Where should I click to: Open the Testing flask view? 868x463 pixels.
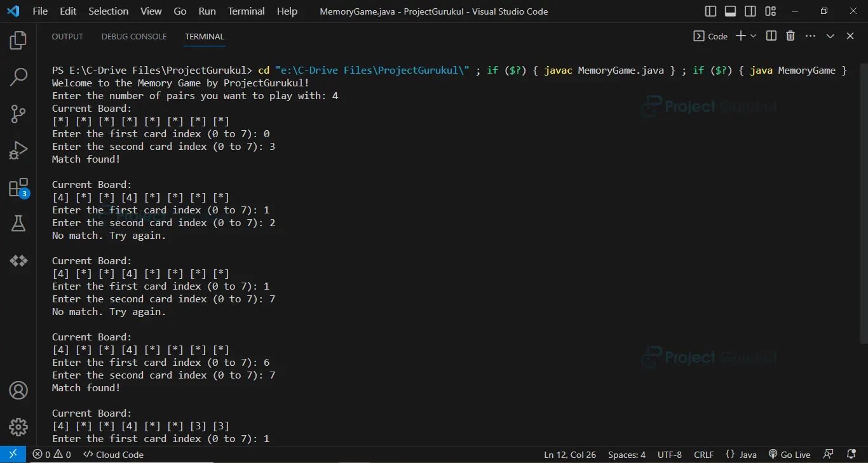(x=18, y=224)
